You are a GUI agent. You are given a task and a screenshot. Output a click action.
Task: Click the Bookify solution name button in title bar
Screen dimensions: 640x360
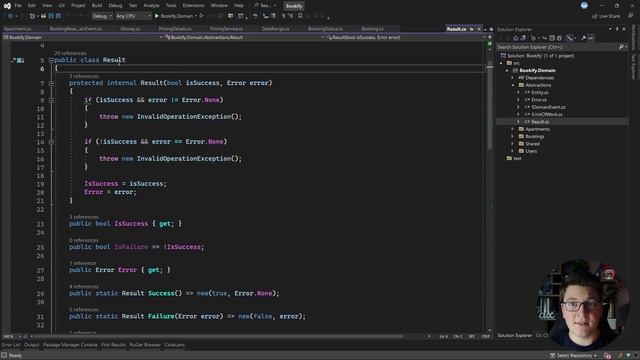coord(294,6)
